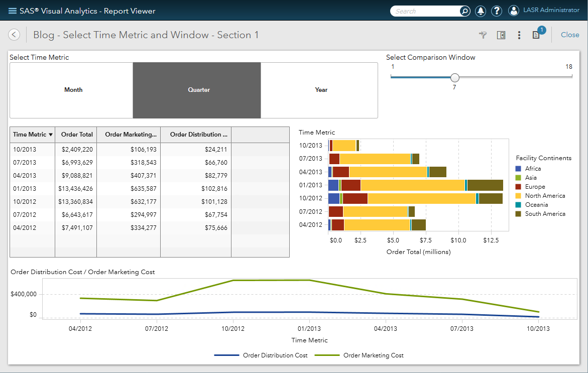Click in the Search input field
This screenshot has width=588, height=373.
pos(426,11)
